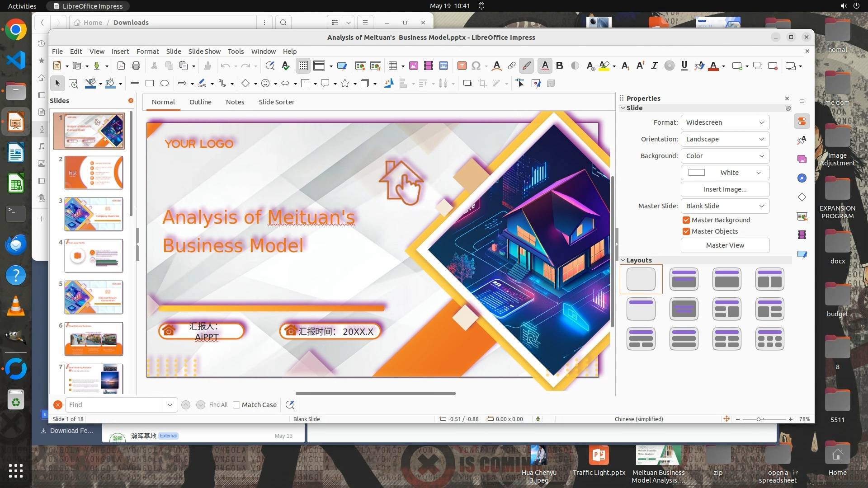Switch to the Slide Sorter tab

(x=276, y=102)
